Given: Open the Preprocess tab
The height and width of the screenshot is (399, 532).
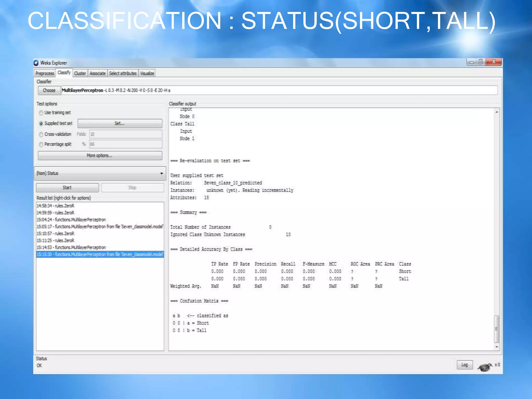Looking at the screenshot, I should click(x=45, y=74).
